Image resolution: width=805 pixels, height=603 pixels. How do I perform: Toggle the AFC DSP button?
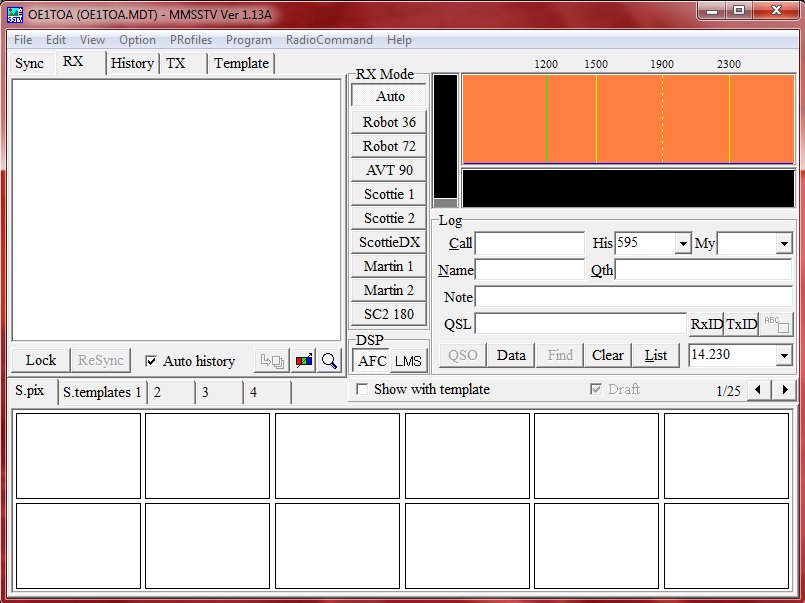372,361
